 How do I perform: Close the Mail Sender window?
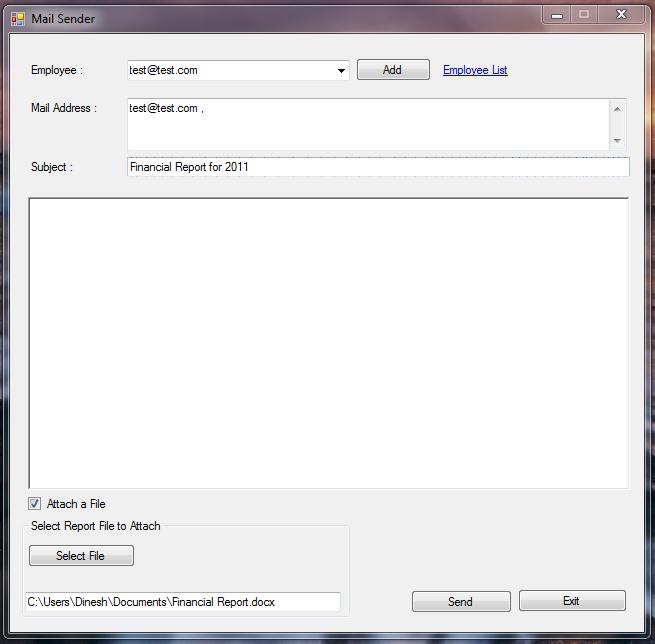point(621,15)
